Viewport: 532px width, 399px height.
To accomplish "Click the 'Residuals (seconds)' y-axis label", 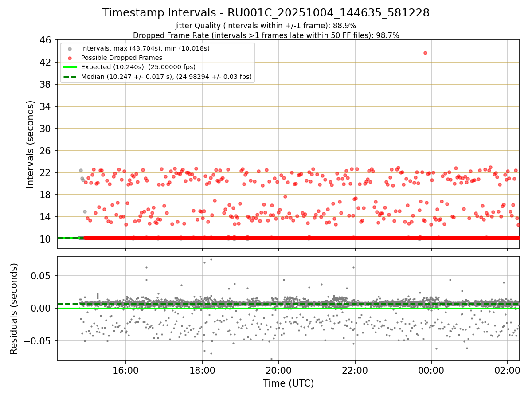I will pyautogui.click(x=14, y=309).
